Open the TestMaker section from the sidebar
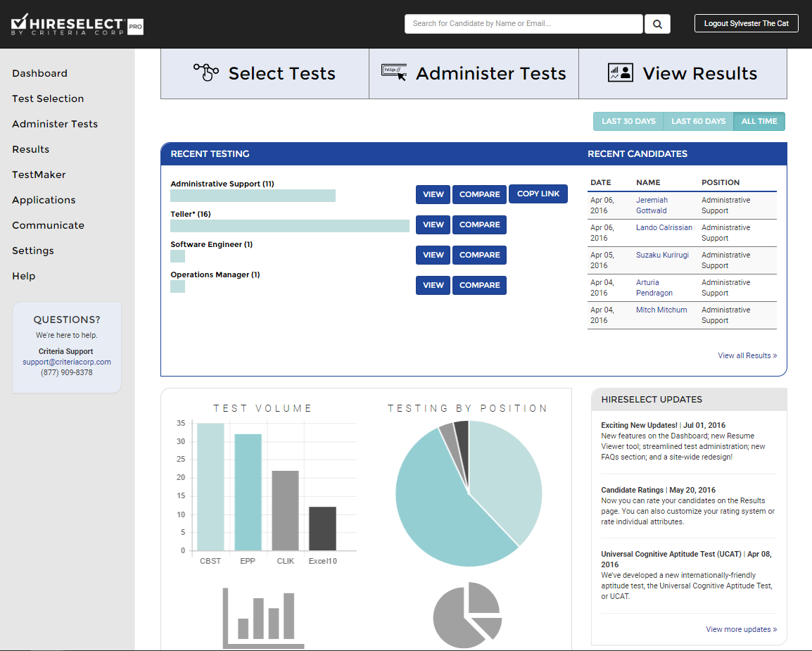 point(39,175)
